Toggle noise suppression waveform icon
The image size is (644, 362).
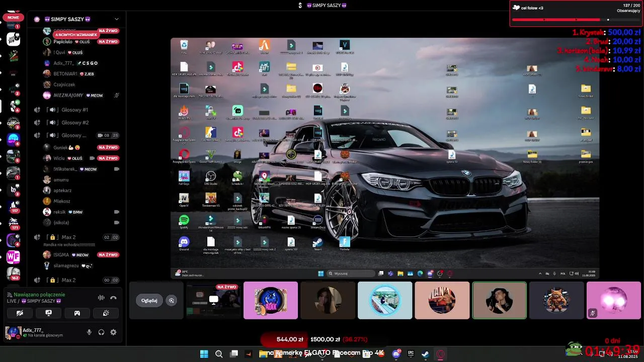click(x=101, y=298)
